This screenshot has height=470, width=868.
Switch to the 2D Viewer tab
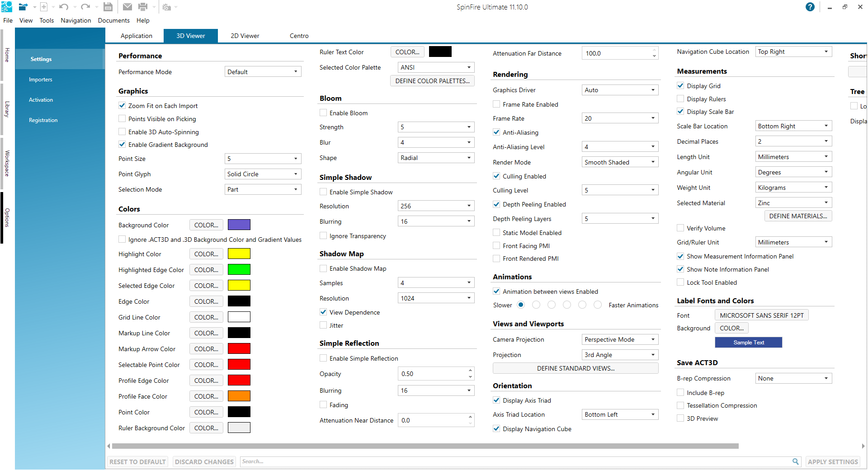245,36
